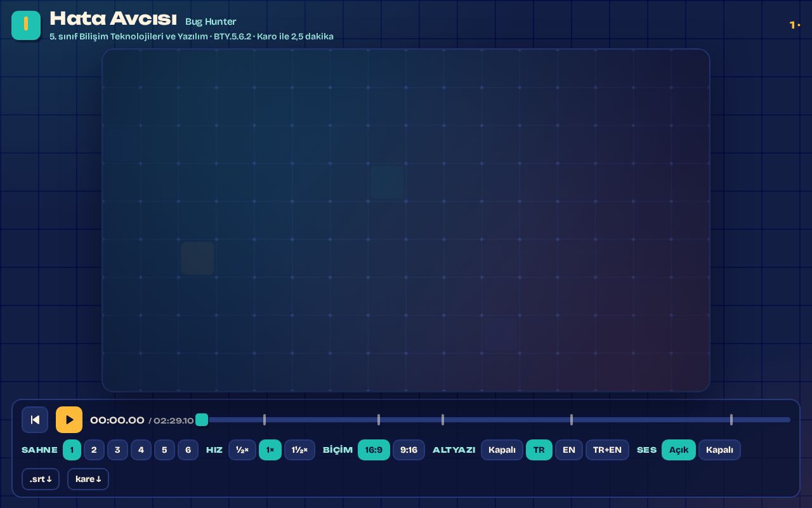Restart playback with skip-to-start icon
Image resolution: width=812 pixels, height=508 pixels.
pos(35,420)
